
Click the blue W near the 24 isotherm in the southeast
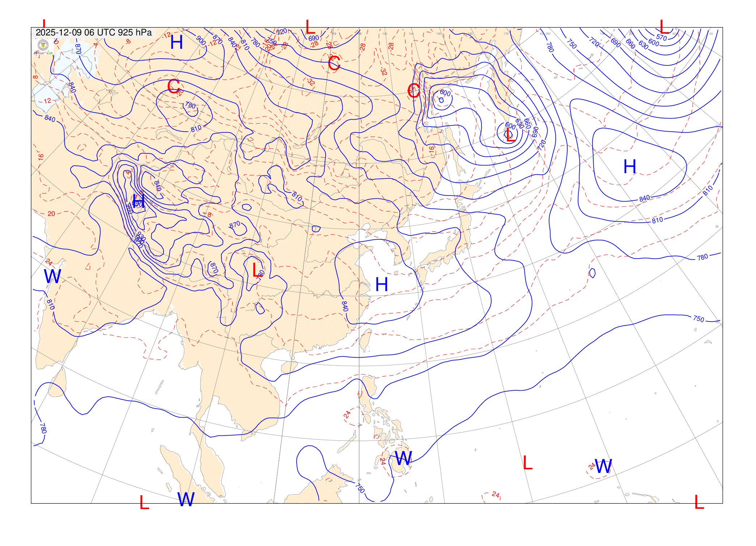click(x=603, y=466)
